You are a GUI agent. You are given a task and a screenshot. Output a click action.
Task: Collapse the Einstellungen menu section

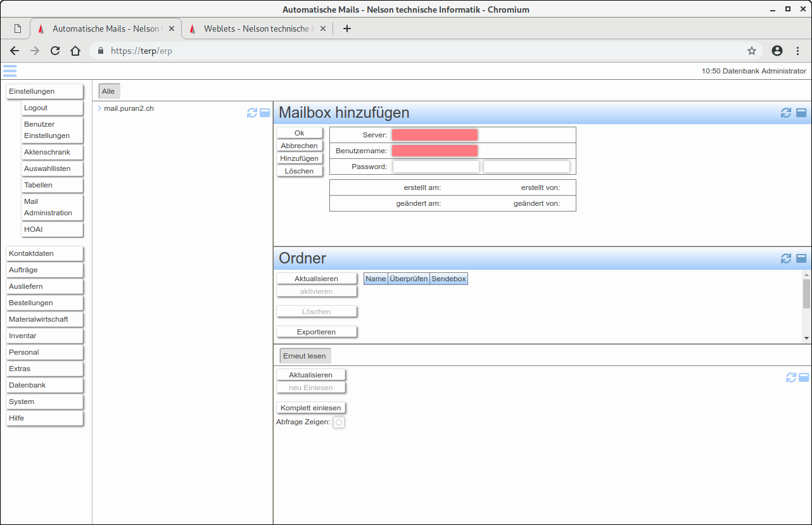[44, 91]
